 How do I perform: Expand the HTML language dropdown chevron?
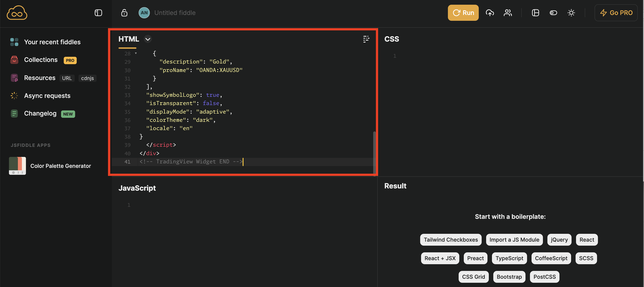(148, 39)
